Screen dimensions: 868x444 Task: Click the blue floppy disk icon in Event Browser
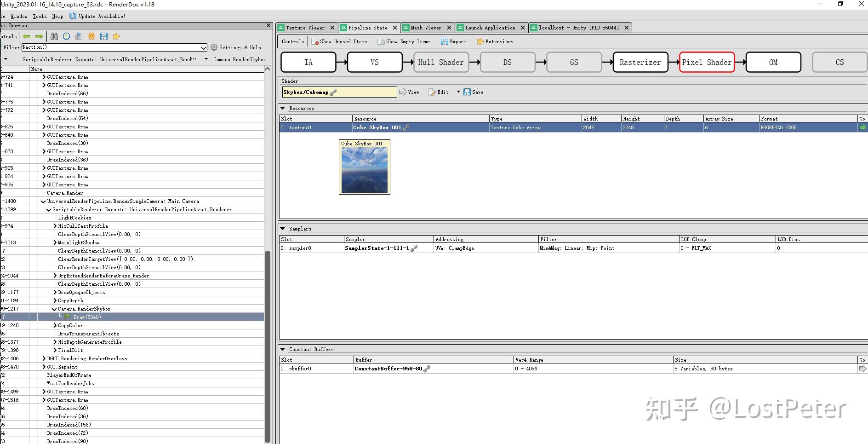point(104,36)
